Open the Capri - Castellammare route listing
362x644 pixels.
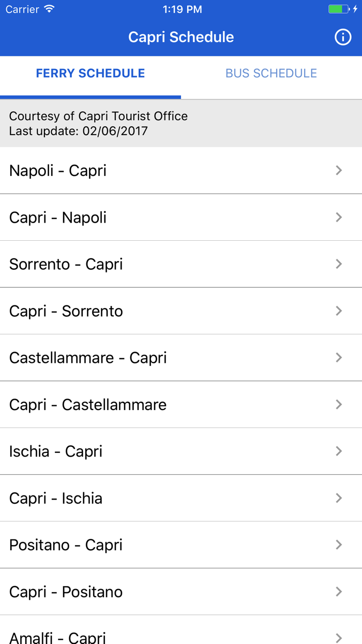point(181,404)
